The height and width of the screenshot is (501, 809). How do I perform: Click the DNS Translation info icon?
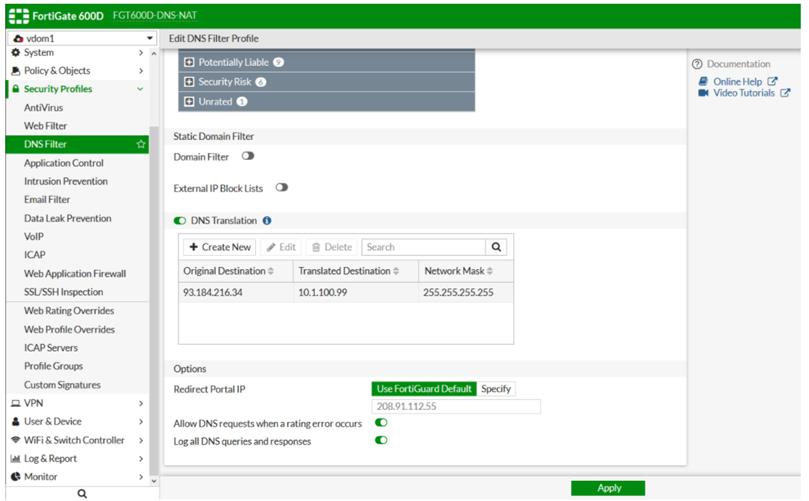click(x=267, y=221)
